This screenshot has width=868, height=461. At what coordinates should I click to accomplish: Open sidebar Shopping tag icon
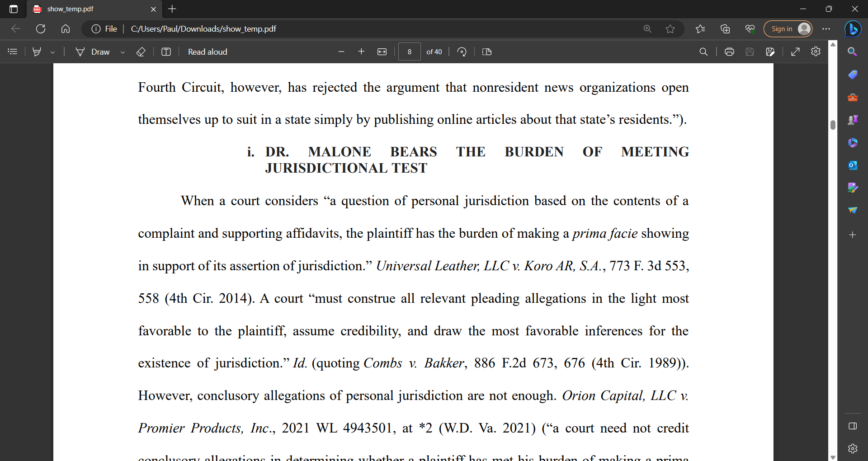click(853, 75)
